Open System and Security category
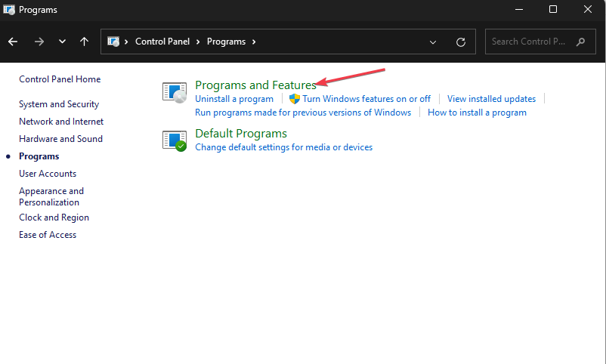Screen dimensions: 606x364 [59, 104]
